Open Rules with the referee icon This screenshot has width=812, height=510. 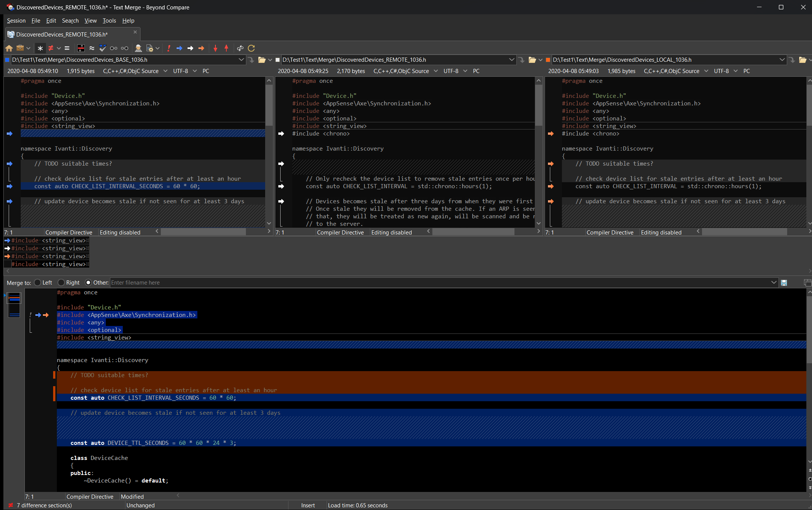point(138,48)
